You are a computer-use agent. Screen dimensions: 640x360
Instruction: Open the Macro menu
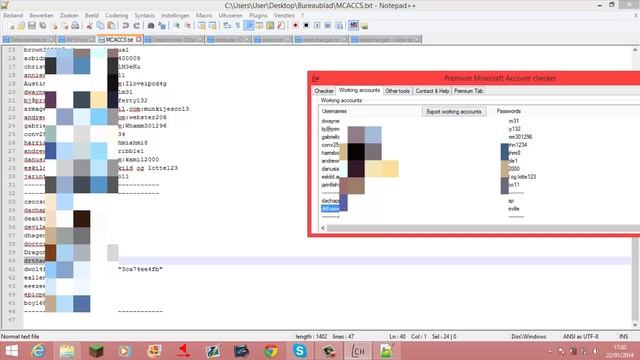click(x=204, y=16)
